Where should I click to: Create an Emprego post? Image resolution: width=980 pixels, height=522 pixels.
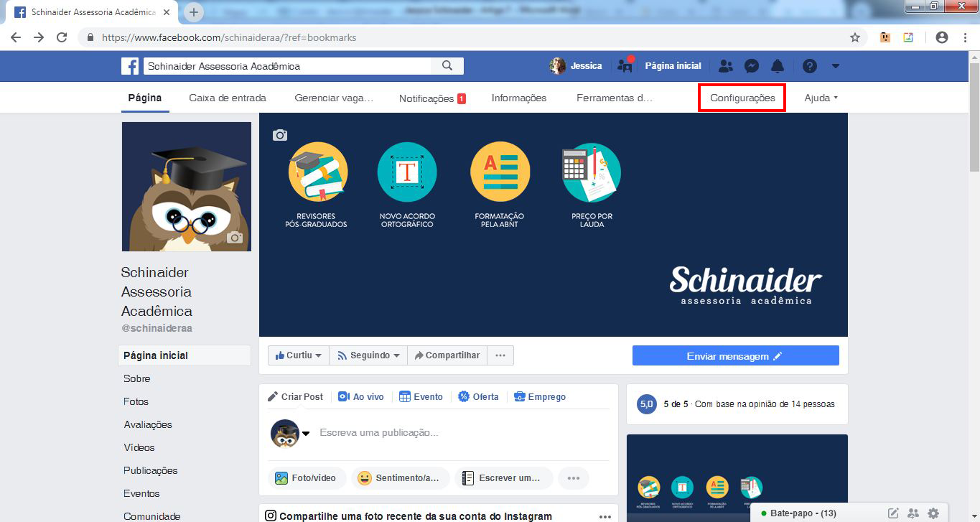540,396
